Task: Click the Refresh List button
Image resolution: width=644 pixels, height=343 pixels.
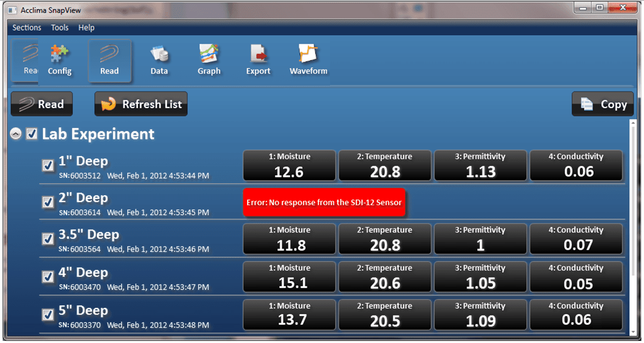Action: point(141,104)
